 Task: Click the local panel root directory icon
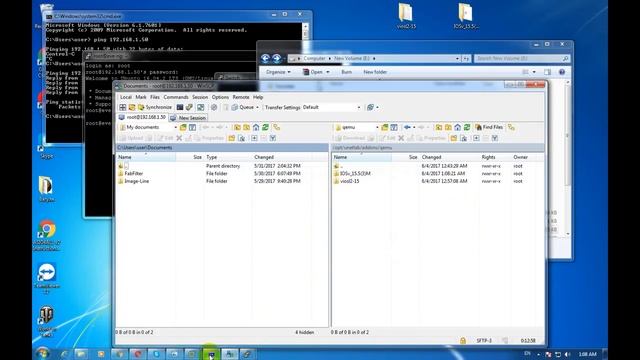(x=247, y=127)
